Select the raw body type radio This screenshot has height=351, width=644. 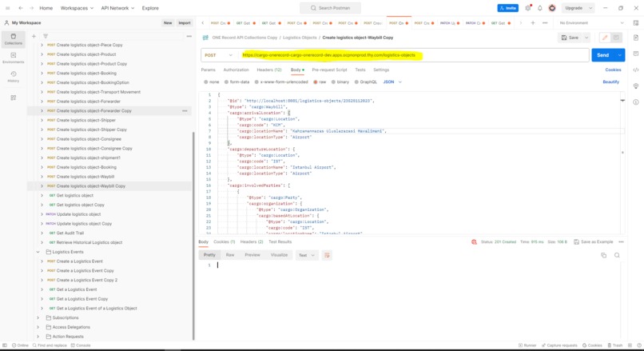[x=316, y=82]
